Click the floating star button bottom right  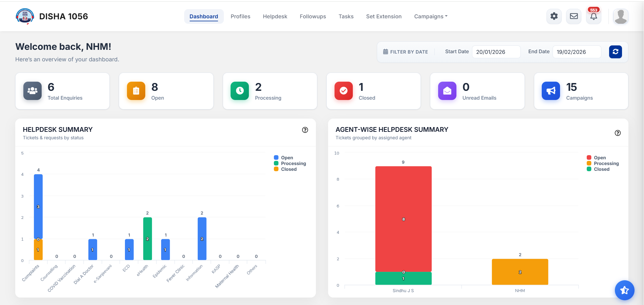(624, 290)
